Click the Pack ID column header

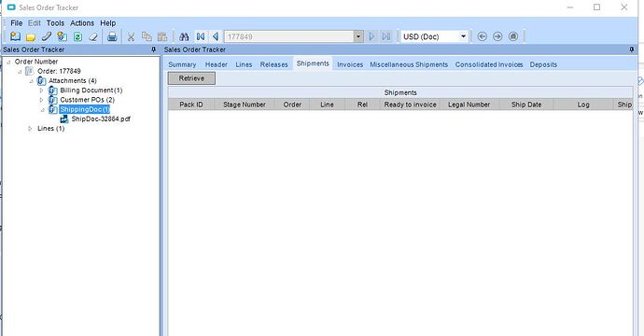[x=191, y=105]
